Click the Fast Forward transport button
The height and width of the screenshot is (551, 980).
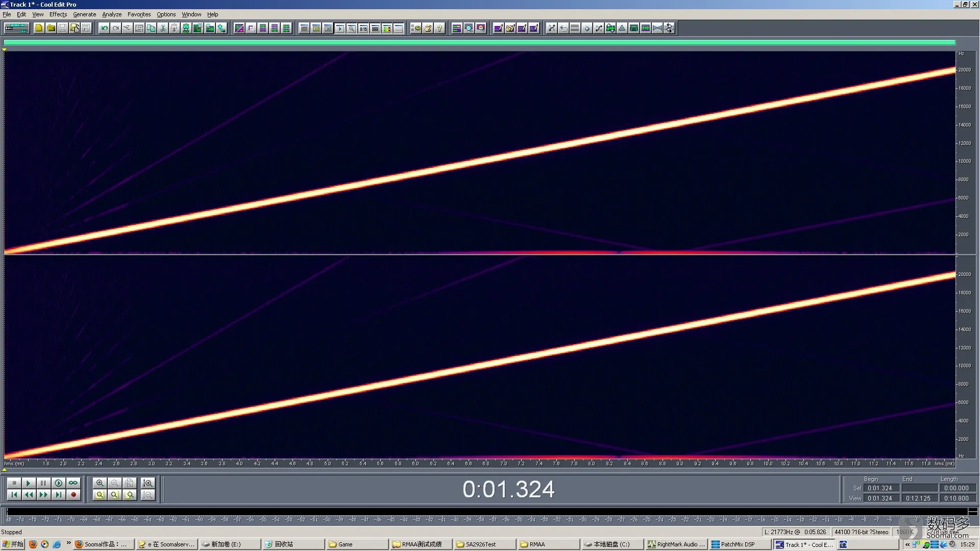(43, 494)
